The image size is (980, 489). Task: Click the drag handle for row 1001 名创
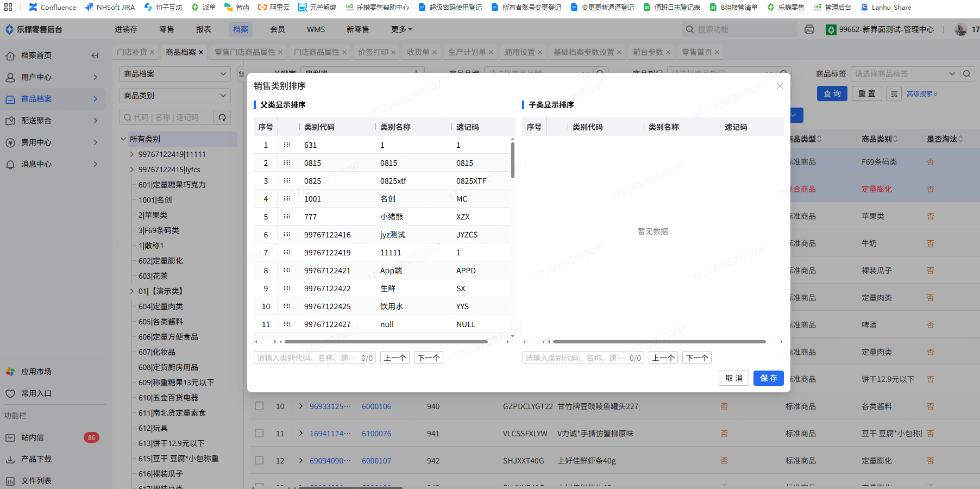point(287,199)
